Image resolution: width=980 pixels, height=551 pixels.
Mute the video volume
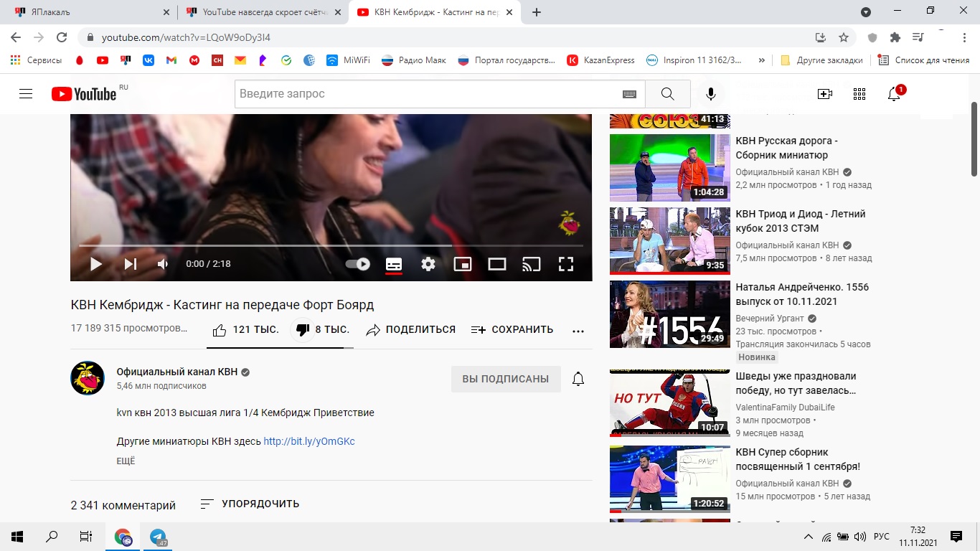coord(163,264)
